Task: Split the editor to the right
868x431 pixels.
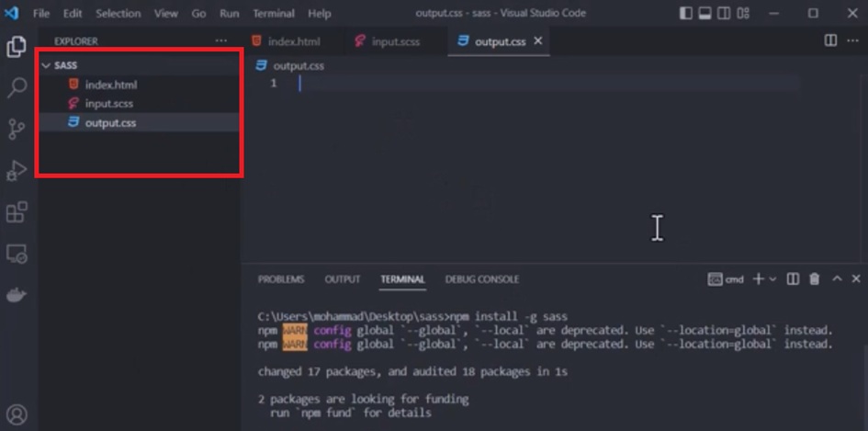Action: pos(830,40)
